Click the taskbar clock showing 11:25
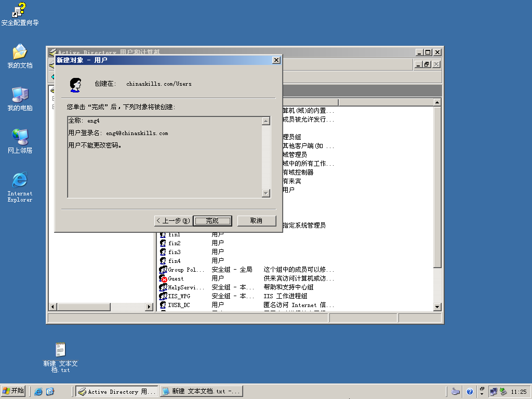 pyautogui.click(x=519, y=392)
